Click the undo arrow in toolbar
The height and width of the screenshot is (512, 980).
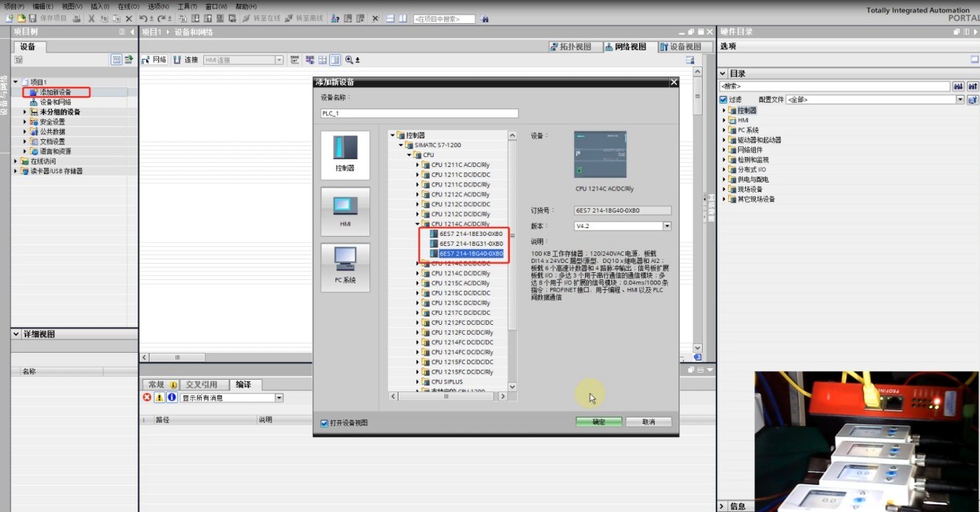[144, 18]
